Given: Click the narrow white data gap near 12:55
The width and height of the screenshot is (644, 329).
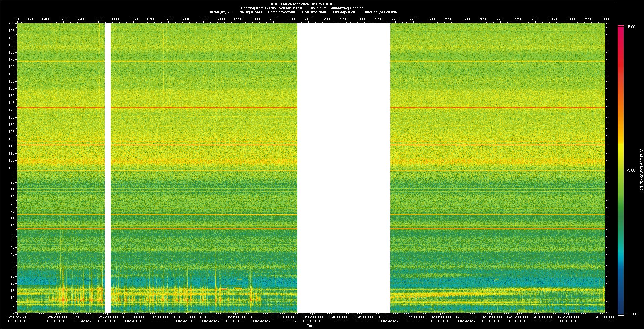Looking at the screenshot, I should point(108,168).
